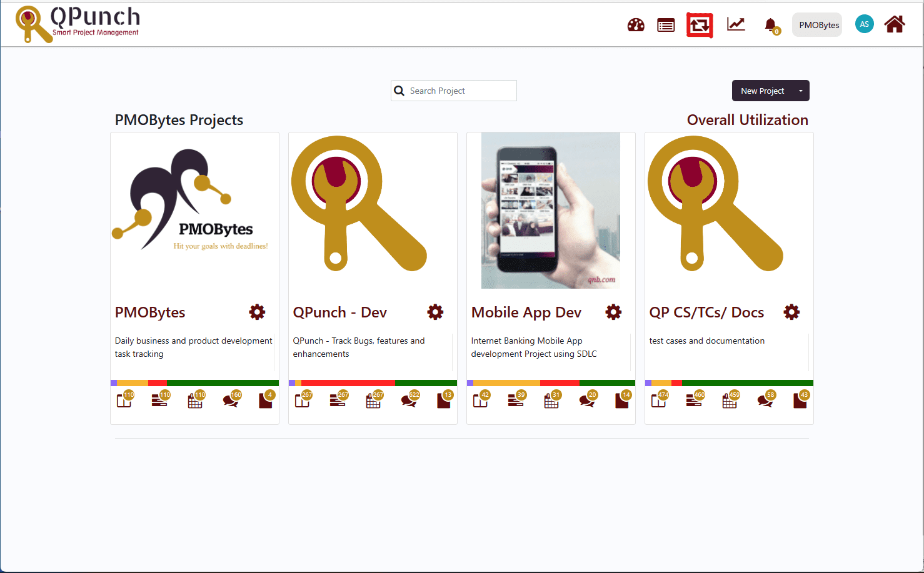
Task: Open QP CS/TCs/ Docs calendar icon
Action: click(x=730, y=400)
